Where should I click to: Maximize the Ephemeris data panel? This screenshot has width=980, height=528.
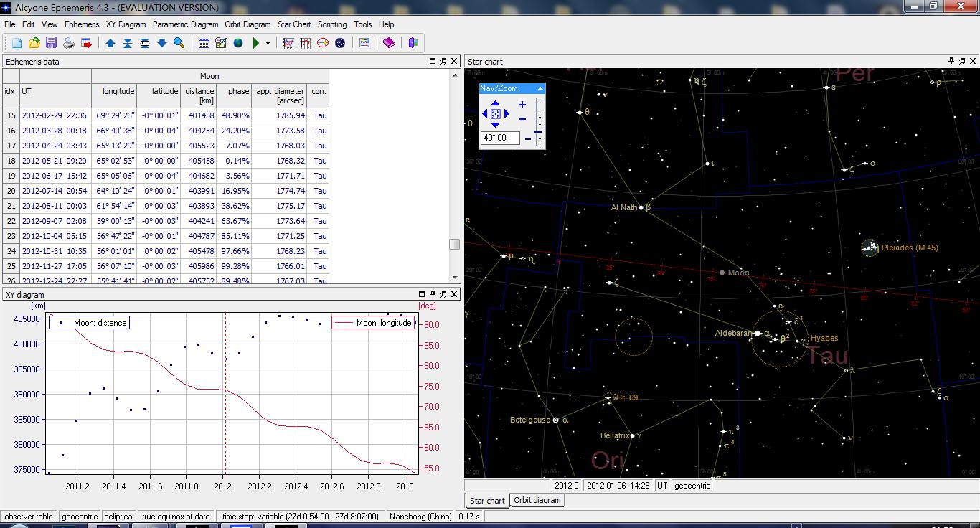pos(433,61)
